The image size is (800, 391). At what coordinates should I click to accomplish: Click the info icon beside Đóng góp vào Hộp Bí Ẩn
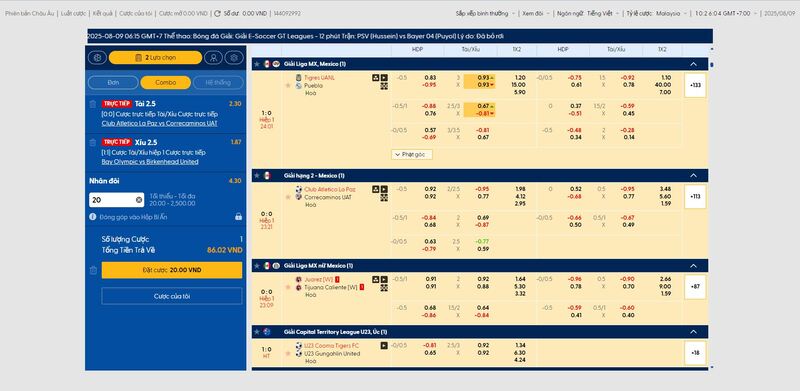(x=93, y=216)
